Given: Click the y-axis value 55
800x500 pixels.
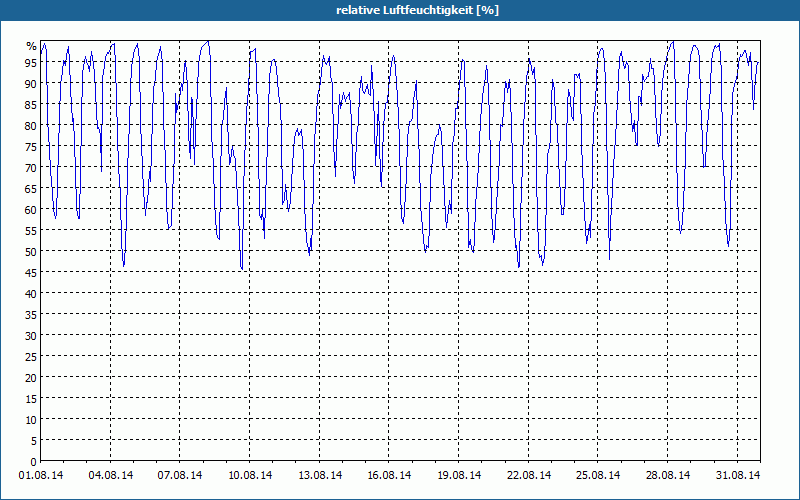Looking at the screenshot, I should coord(31,230).
